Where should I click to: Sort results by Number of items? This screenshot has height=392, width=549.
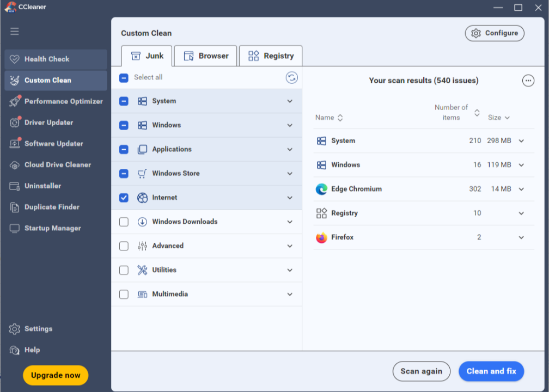click(x=456, y=113)
